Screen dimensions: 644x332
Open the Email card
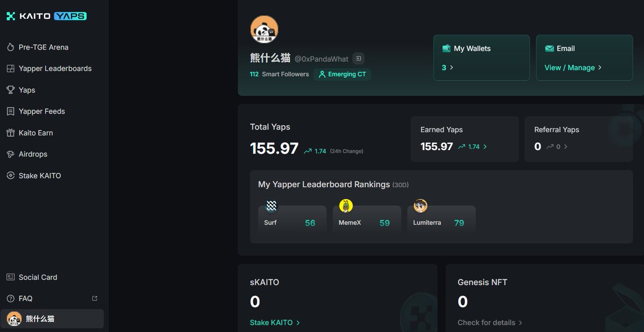tap(584, 58)
